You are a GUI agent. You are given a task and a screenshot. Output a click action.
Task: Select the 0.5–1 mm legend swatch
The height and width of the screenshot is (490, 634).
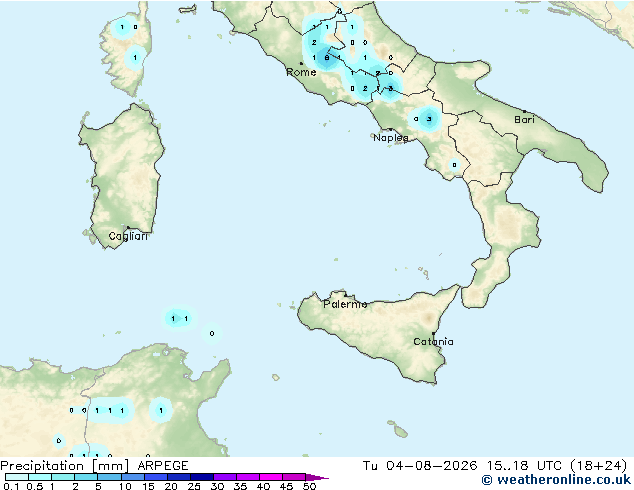40,477
